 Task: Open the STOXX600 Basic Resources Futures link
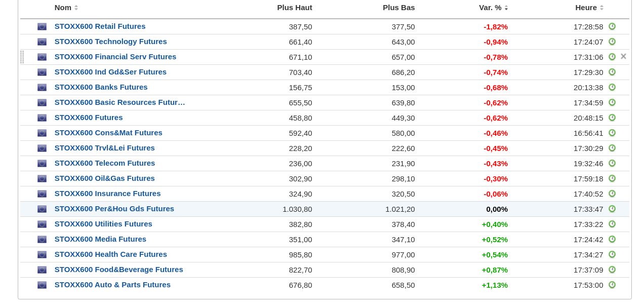click(x=119, y=102)
